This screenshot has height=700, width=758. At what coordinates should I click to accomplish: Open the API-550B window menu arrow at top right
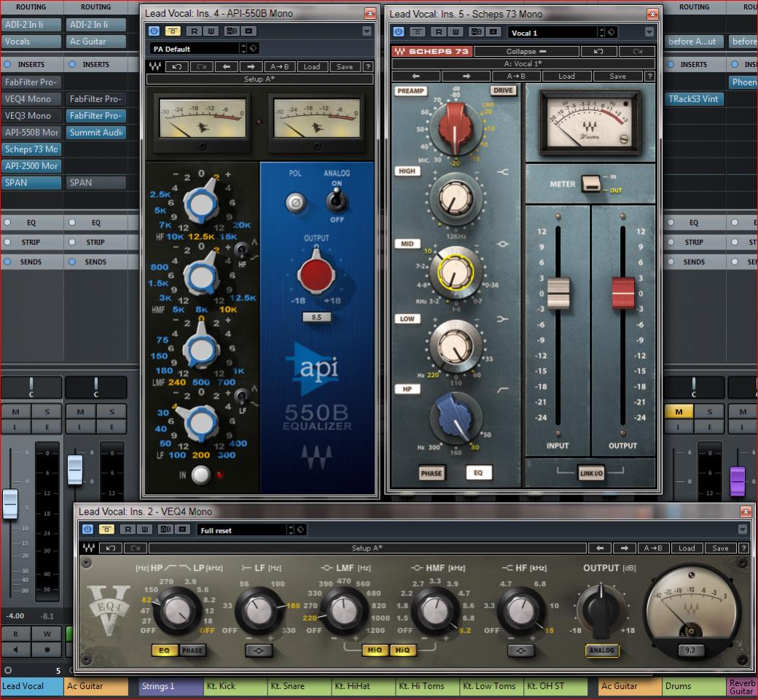[367, 31]
